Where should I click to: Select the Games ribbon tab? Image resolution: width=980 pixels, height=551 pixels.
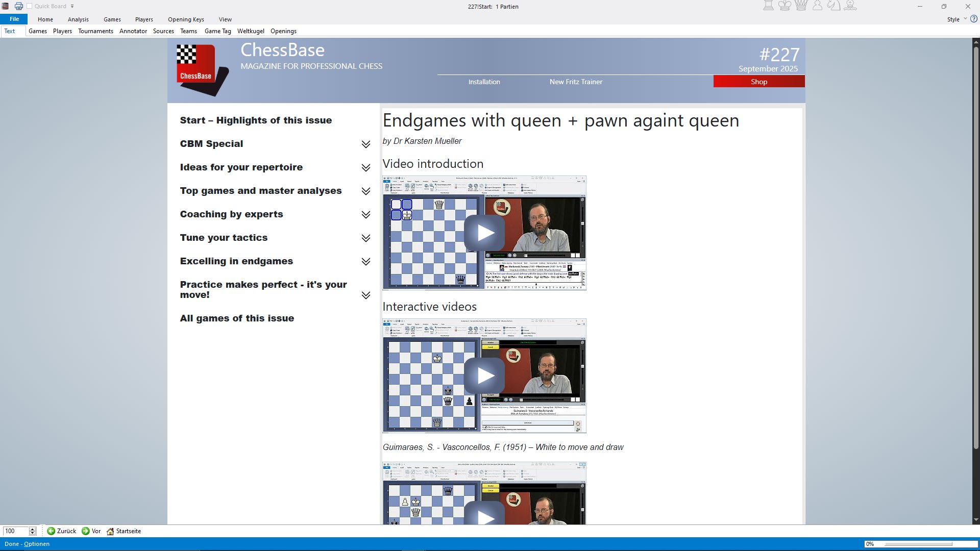(x=112, y=19)
